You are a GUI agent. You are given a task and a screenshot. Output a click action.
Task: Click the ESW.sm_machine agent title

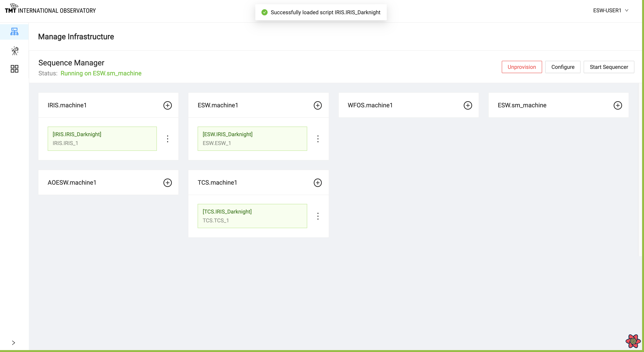click(x=522, y=105)
